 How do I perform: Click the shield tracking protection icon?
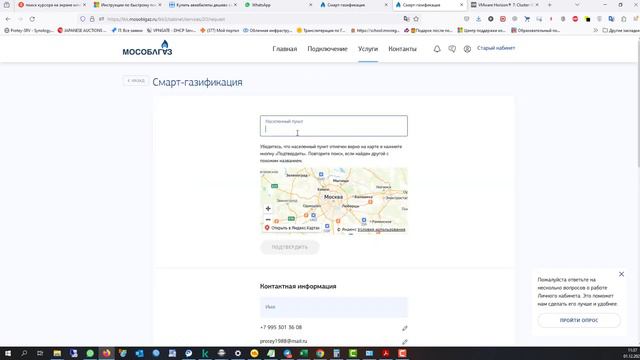point(82,19)
